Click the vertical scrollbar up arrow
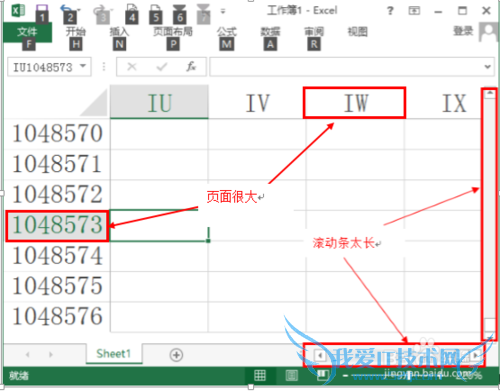 point(489,93)
